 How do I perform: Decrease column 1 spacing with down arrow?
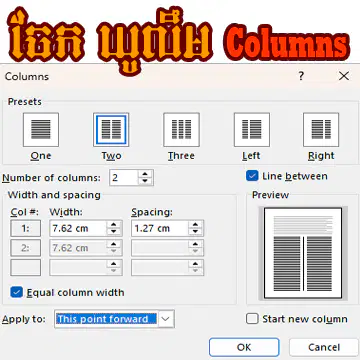click(196, 232)
